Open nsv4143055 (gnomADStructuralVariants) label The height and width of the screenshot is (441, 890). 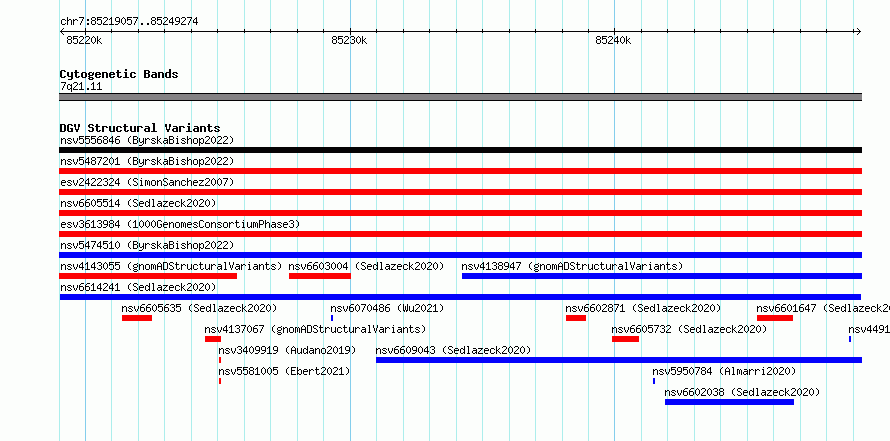(x=171, y=266)
